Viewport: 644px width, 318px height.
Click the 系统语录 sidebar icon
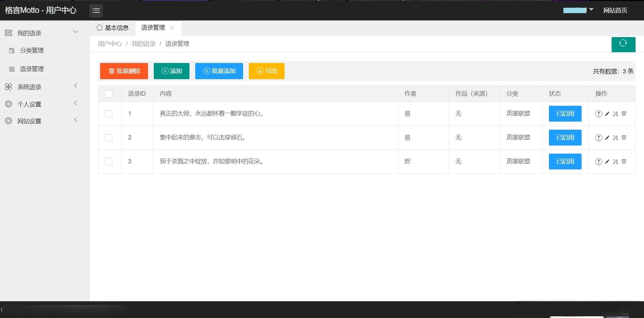pyautogui.click(x=8, y=87)
